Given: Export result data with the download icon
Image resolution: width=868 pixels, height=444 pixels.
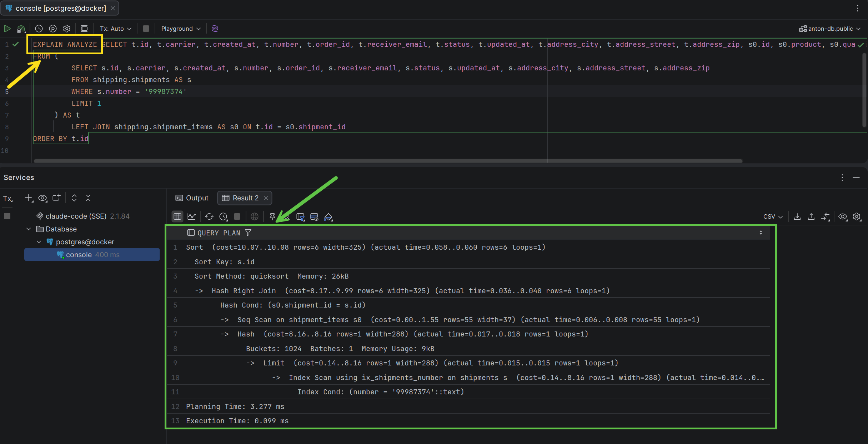Looking at the screenshot, I should coord(797,216).
